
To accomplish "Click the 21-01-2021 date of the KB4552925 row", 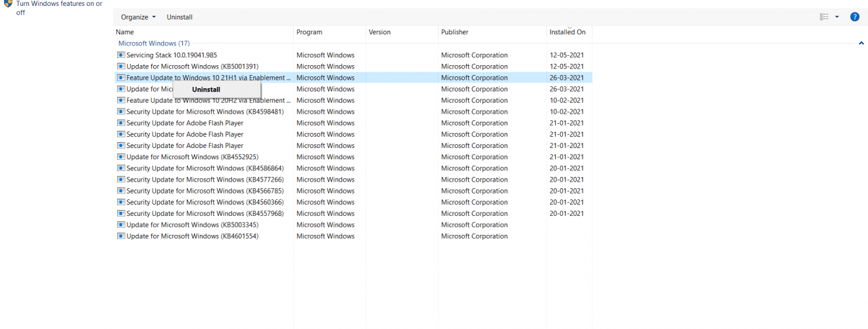I will (567, 157).
